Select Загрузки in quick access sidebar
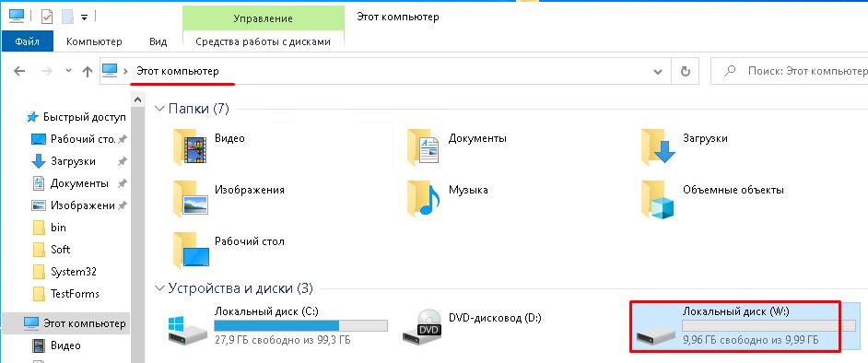This screenshot has height=363, width=868. (x=73, y=161)
